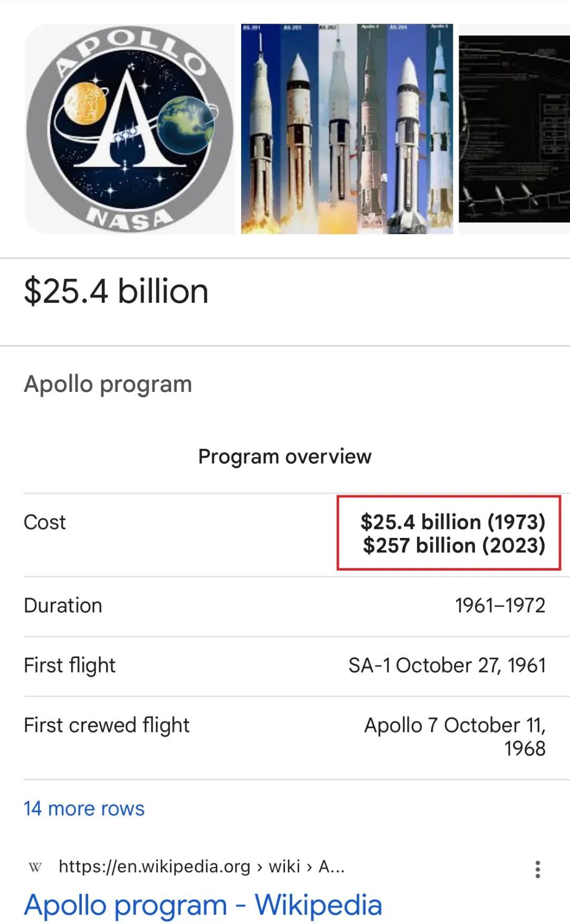Open Apollo program - Wikipedia link
The width and height of the screenshot is (570, 924).
tap(203, 905)
